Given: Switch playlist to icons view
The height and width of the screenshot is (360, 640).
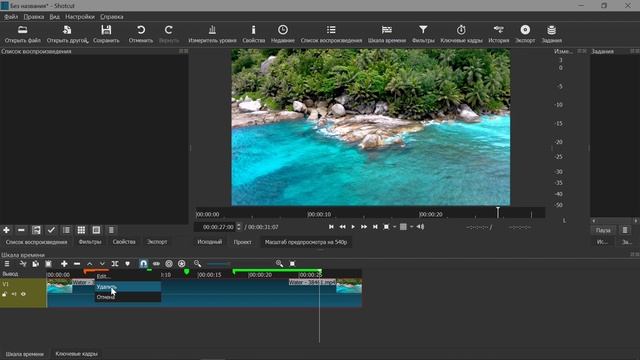Looking at the screenshot, I should coord(96,230).
